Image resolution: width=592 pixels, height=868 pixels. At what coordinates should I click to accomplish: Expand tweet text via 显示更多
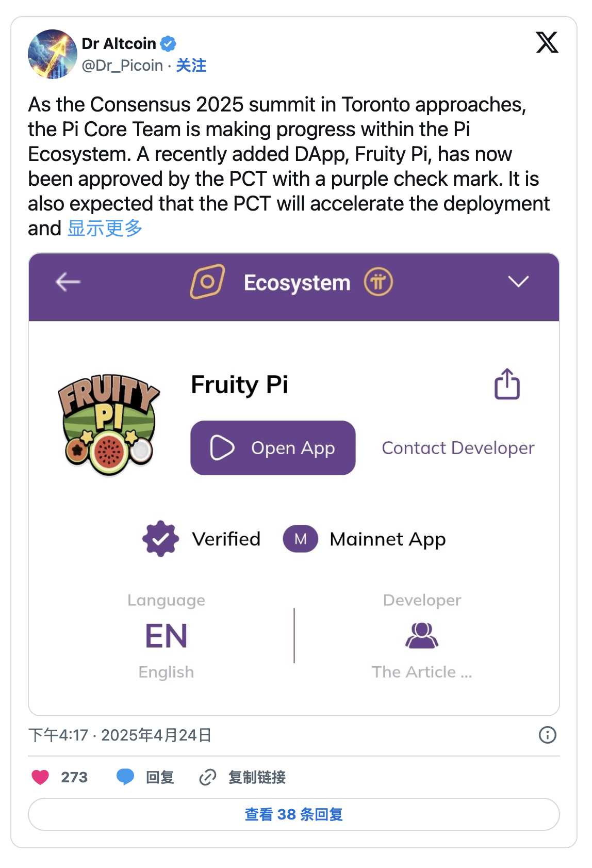click(105, 228)
